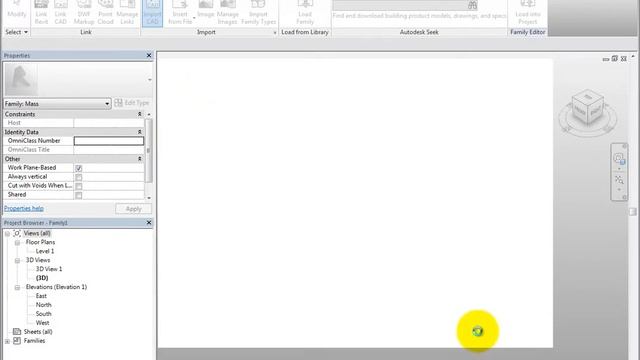
Task: Expand the Families tree node
Action: tap(7, 341)
